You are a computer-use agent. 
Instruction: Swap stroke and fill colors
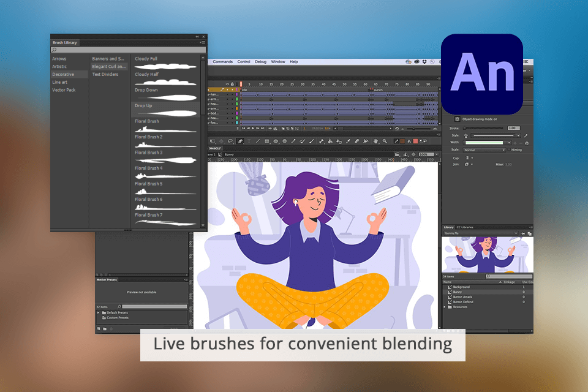tap(425, 141)
